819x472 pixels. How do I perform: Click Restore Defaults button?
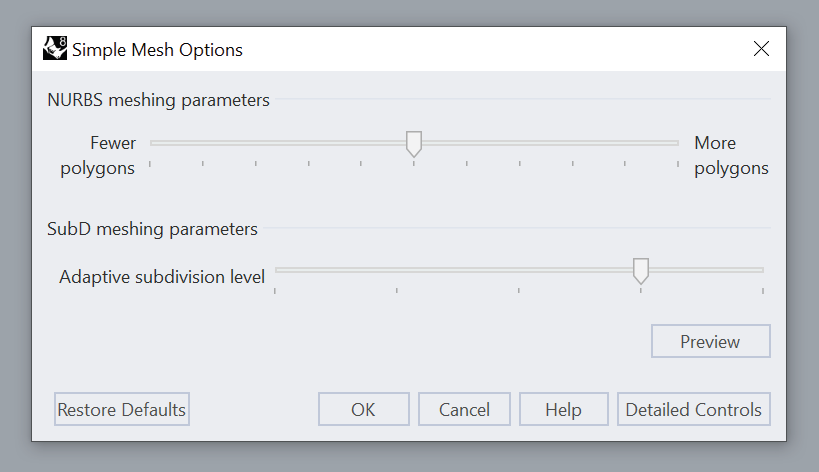(x=122, y=409)
